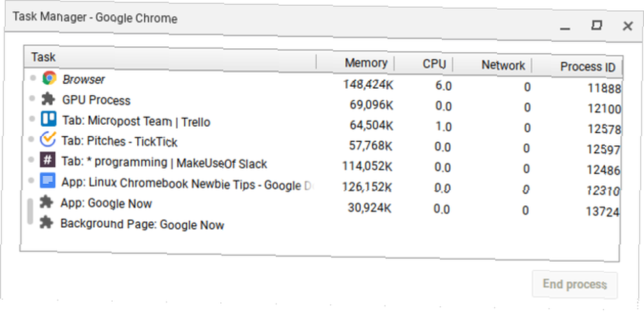644x312 pixels.
Task: Minimize the Task Manager window
Action: pyautogui.click(x=565, y=28)
